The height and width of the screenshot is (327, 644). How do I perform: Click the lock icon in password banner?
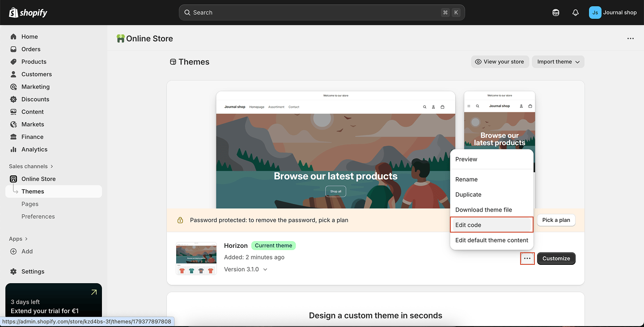click(180, 220)
